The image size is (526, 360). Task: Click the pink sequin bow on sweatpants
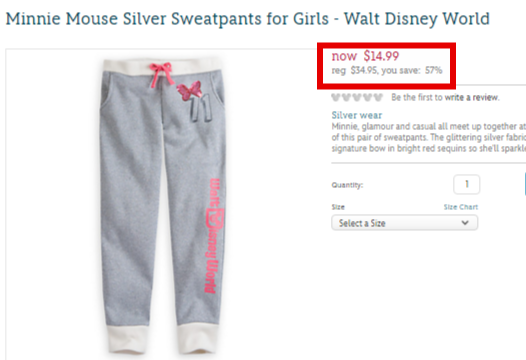190,91
